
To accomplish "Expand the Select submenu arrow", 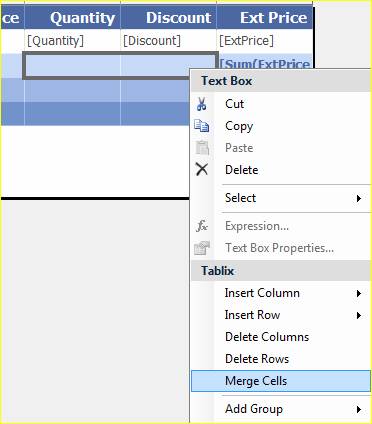I will pos(359,198).
